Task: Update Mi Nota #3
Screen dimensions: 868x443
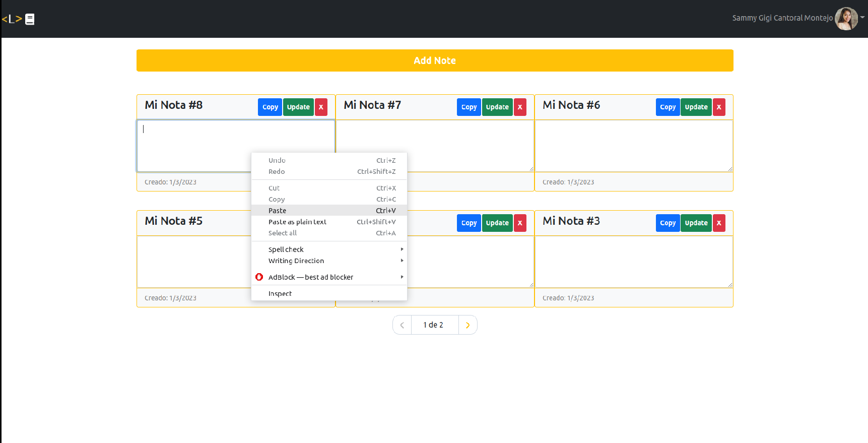Action: (696, 223)
